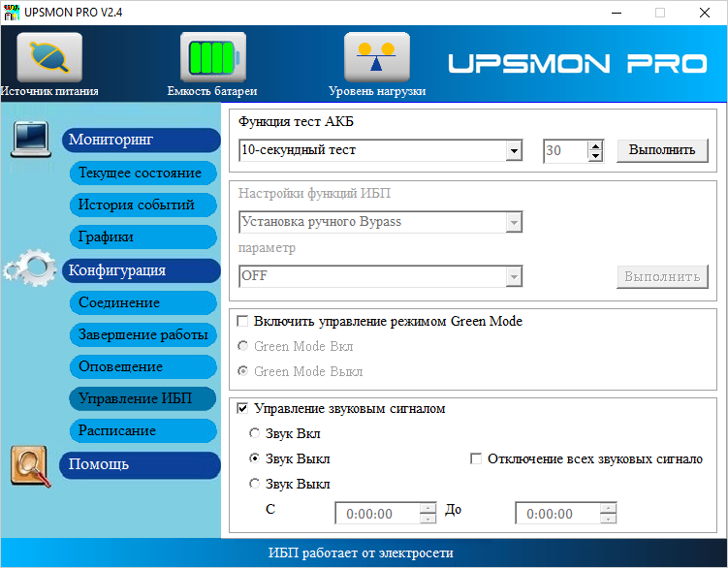The height and width of the screenshot is (568, 728).
Task: Select Green Mode Вкл radio button
Action: (242, 346)
